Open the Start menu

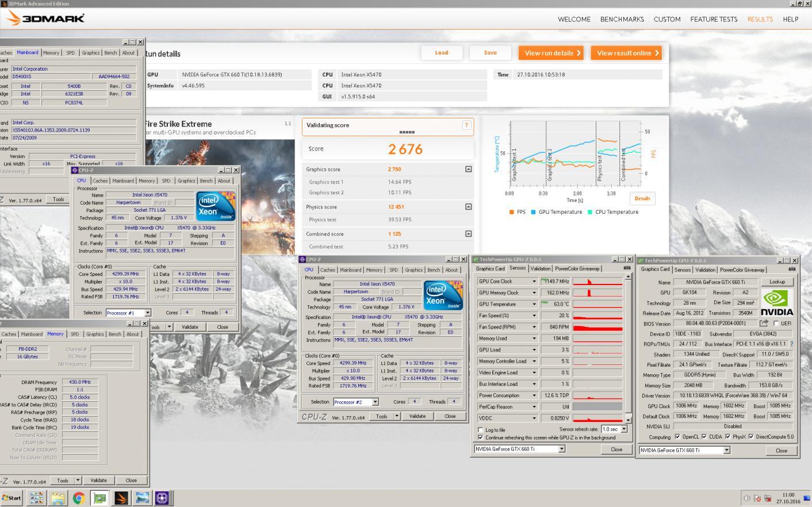point(12,498)
